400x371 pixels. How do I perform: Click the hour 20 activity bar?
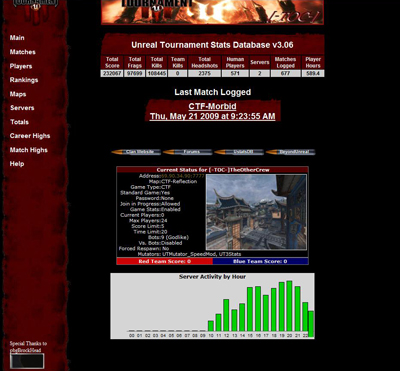click(289, 306)
